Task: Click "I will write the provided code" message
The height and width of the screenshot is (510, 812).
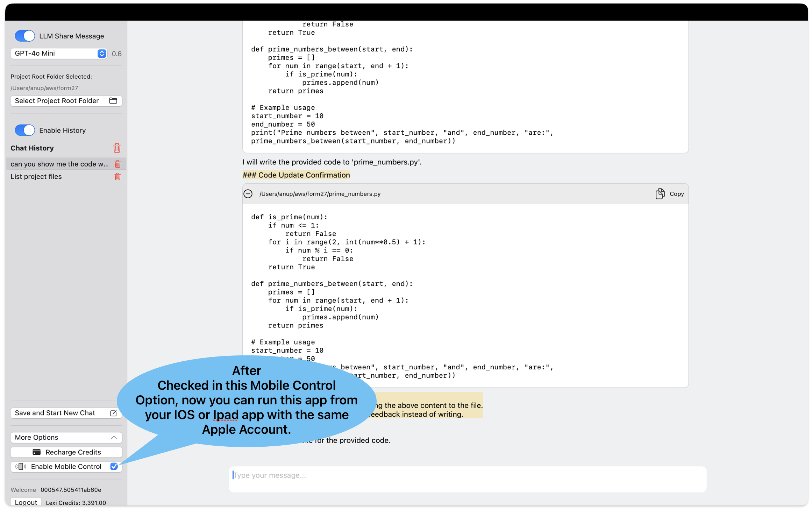Action: 332,162
